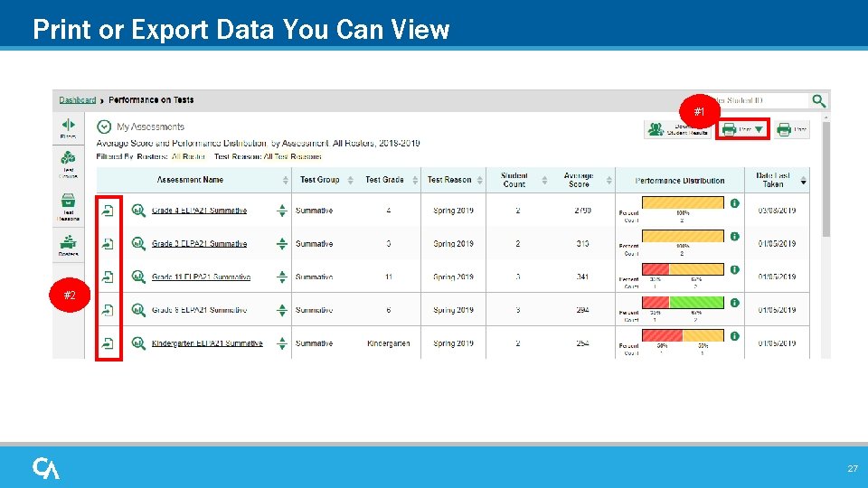Screen dimensions: 868x488
Task: Click the date 03/08/2019 in the Grade 4 row
Action: click(778, 211)
